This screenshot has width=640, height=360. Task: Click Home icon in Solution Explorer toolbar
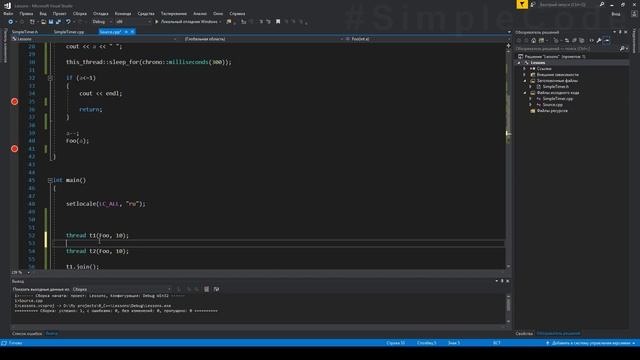click(533, 40)
